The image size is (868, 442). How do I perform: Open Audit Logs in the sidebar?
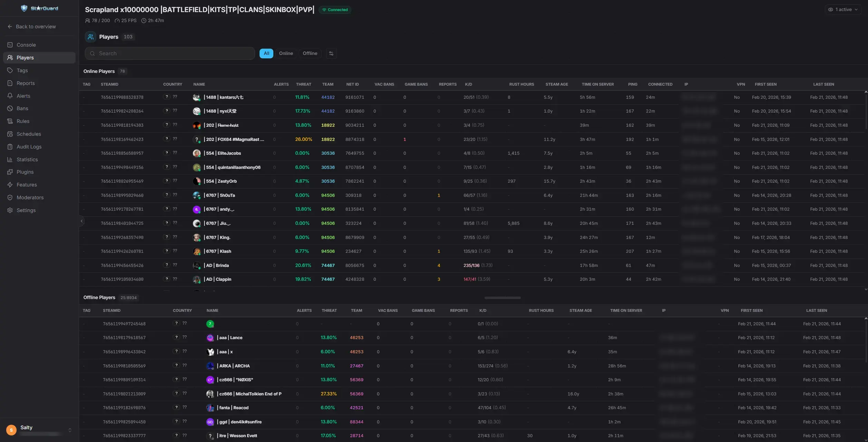(29, 147)
